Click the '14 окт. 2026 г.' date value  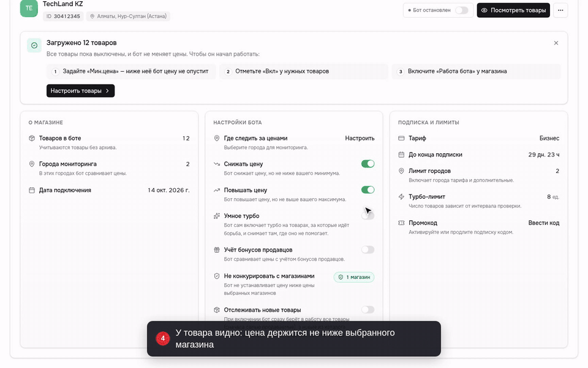[168, 190]
